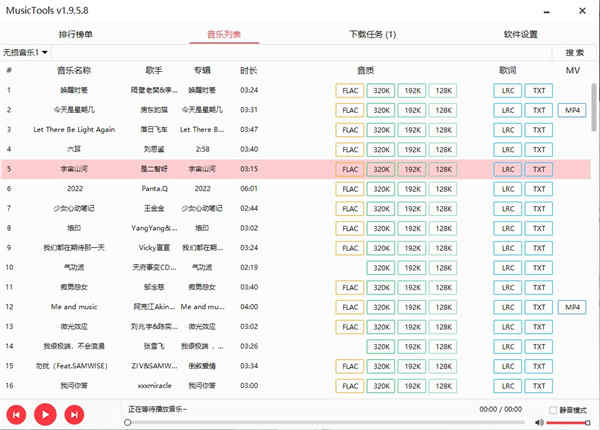600x430 pixels.
Task: Click the song list vertical scrollbar
Action: coord(593,107)
